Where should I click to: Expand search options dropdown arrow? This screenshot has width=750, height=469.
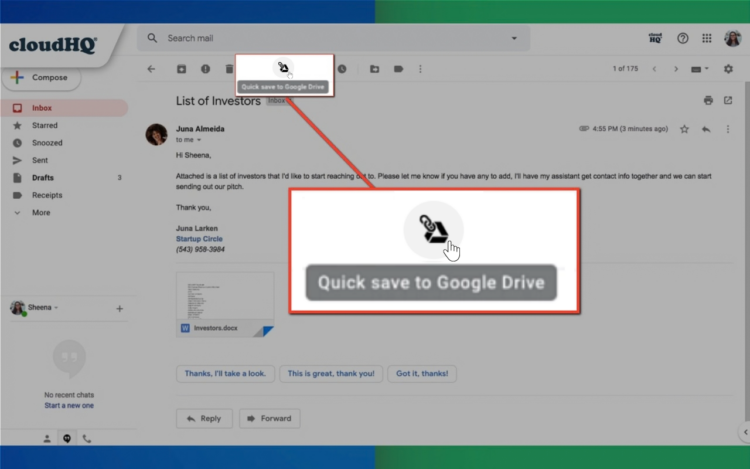(x=514, y=38)
